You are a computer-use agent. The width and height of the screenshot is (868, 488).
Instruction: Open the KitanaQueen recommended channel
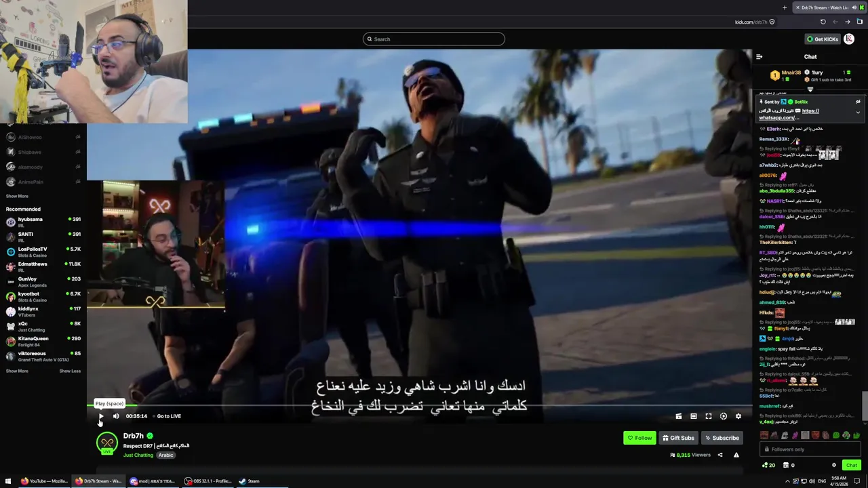pyautogui.click(x=43, y=341)
